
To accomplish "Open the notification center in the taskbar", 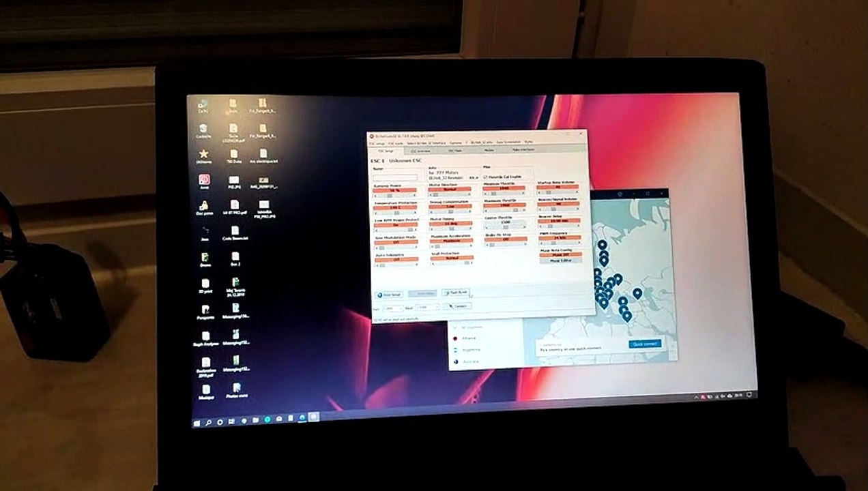I will click(749, 394).
